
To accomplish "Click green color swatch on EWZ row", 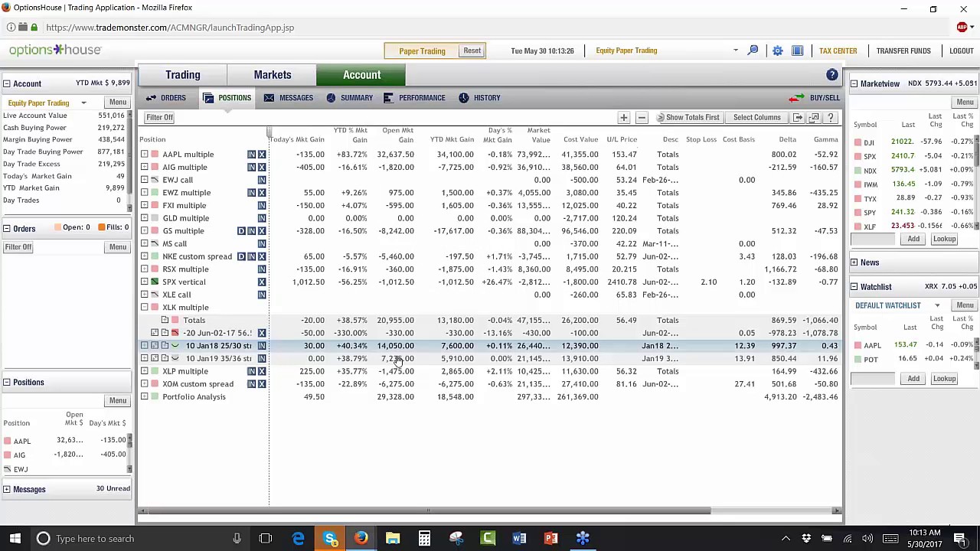I will [x=155, y=193].
